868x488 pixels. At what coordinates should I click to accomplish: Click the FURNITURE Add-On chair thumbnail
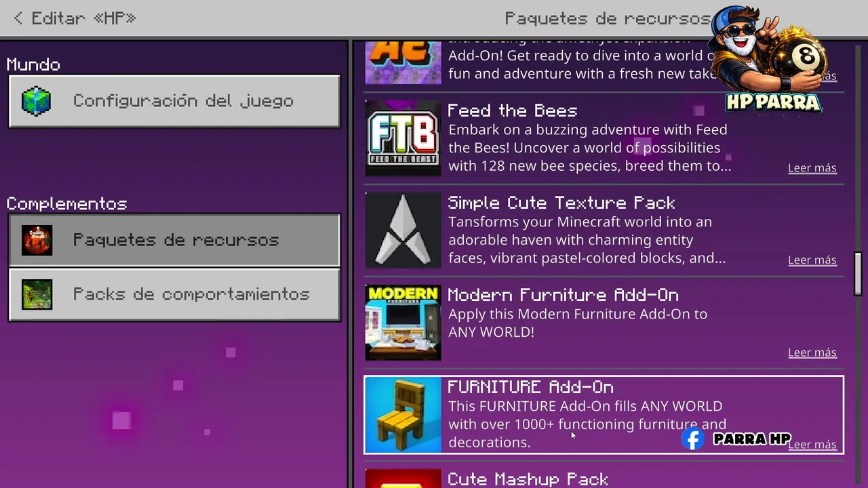coord(403,415)
